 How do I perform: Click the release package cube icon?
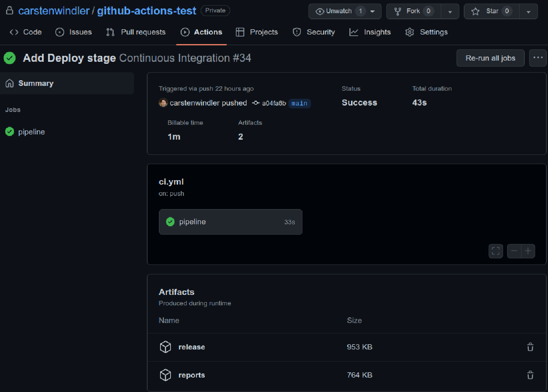tap(165, 347)
